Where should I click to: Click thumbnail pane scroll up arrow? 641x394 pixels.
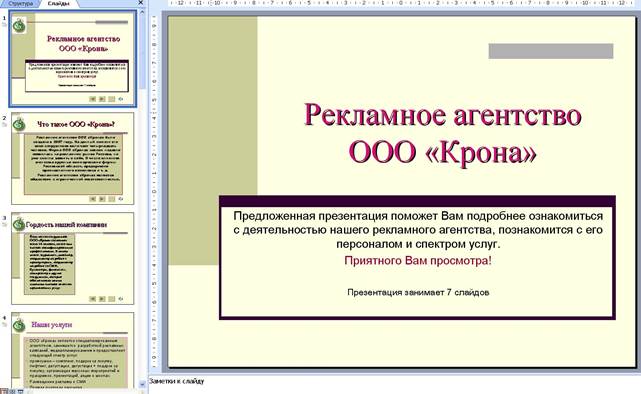pos(142,12)
